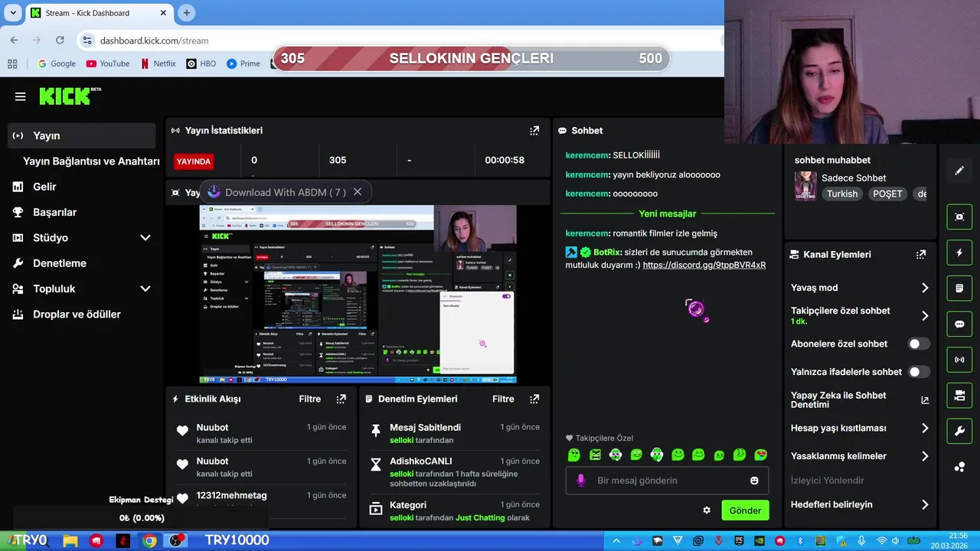Screen dimensions: 980x551
Task: Pop out the Kanal Eylemleri panel
Action: pos(921,254)
